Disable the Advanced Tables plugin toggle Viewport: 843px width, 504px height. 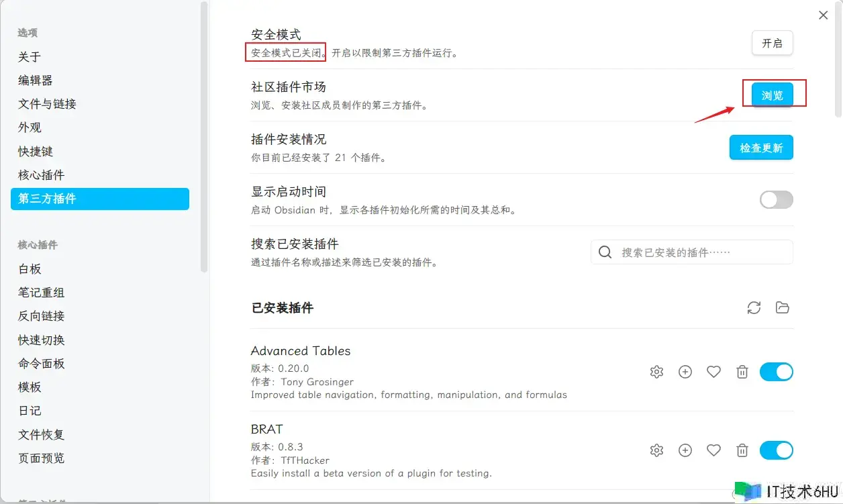(x=776, y=372)
